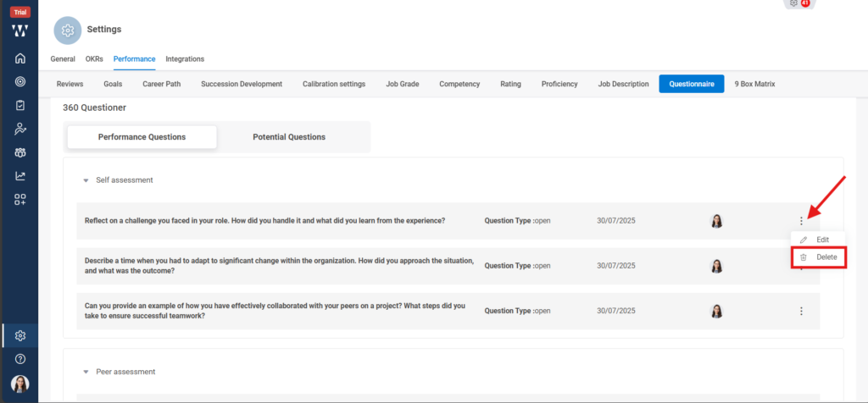Click the Settings header gear icon
This screenshot has width=868, height=403.
pos(68,30)
